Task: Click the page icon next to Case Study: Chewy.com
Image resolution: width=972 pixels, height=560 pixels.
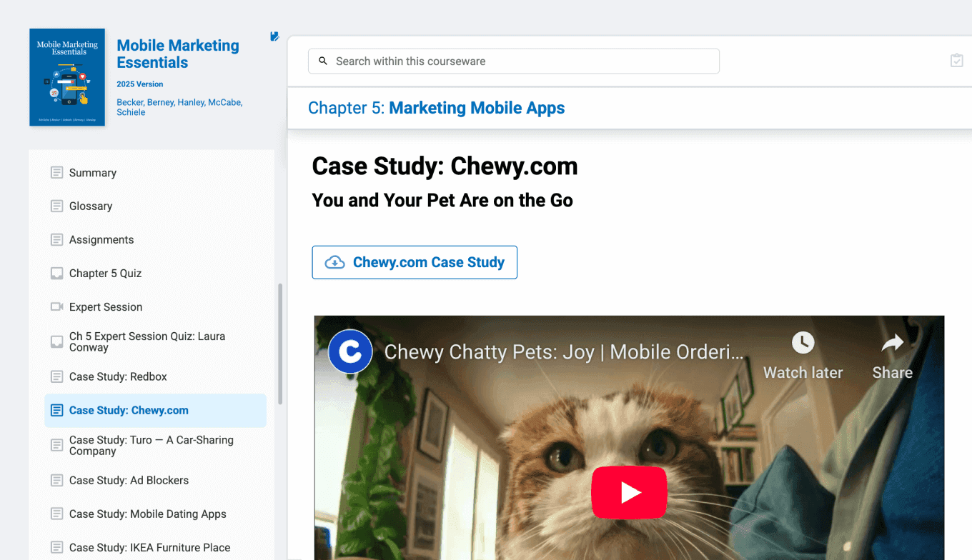Action: (x=57, y=411)
